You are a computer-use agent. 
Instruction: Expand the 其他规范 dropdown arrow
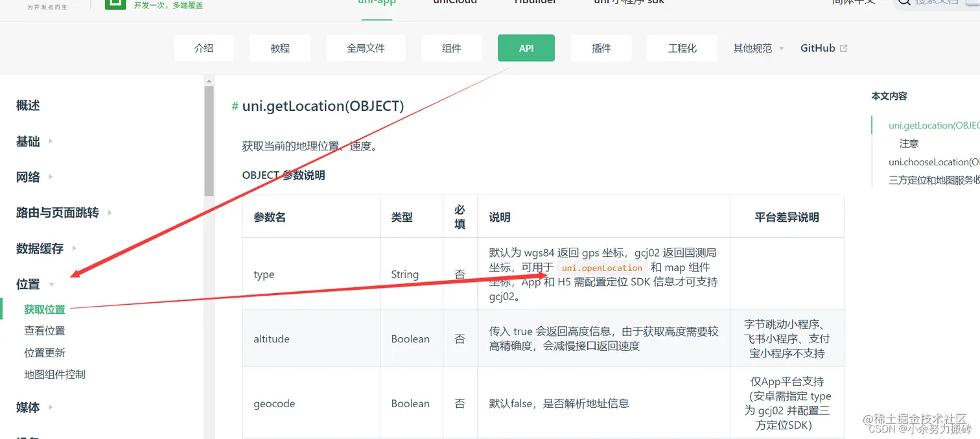point(781,49)
